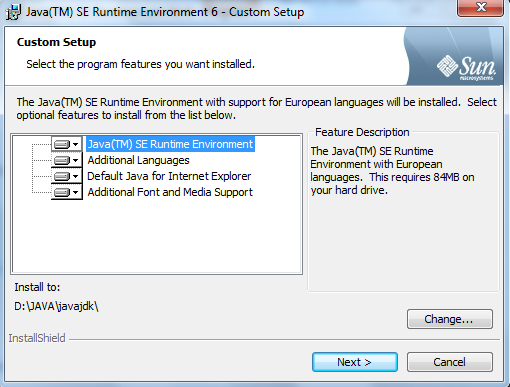This screenshot has height=387, width=510.
Task: Click the Java installer title bar icon
Action: point(13,12)
